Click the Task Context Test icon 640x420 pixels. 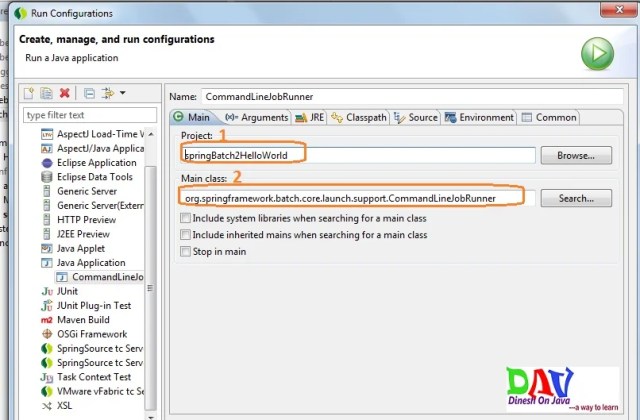tap(47, 377)
